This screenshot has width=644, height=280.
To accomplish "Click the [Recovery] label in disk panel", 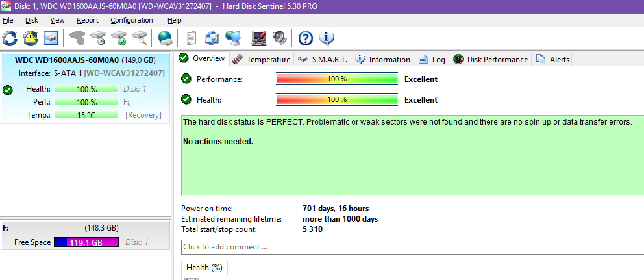I will (x=143, y=115).
